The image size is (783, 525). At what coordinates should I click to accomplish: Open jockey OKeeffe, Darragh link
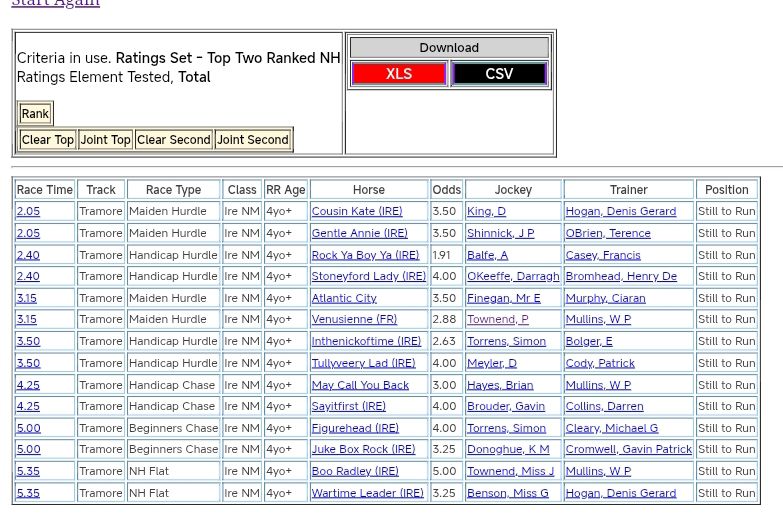[513, 277]
